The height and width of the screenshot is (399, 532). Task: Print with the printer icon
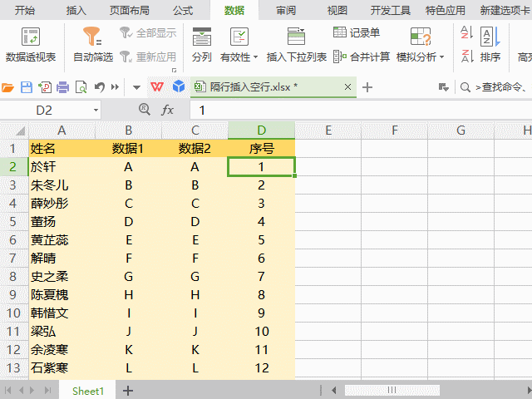(63, 87)
